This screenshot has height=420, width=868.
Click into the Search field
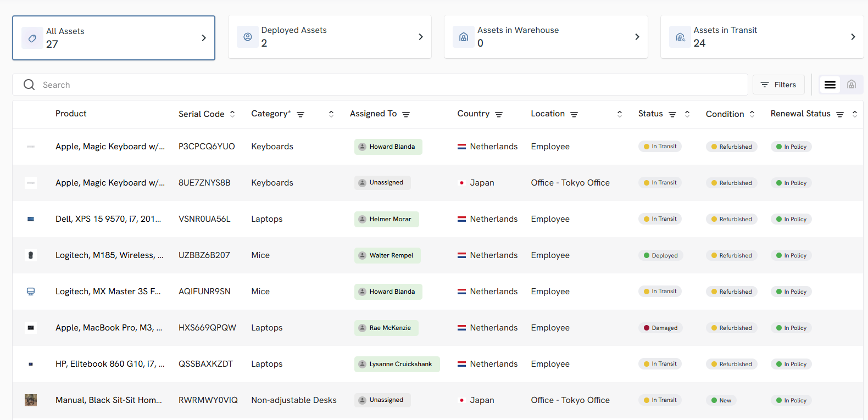pos(385,85)
